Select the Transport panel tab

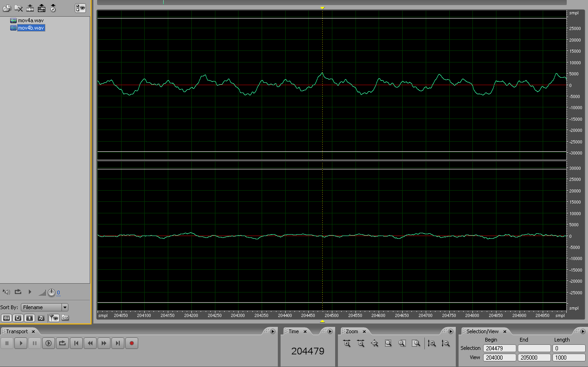pos(17,331)
